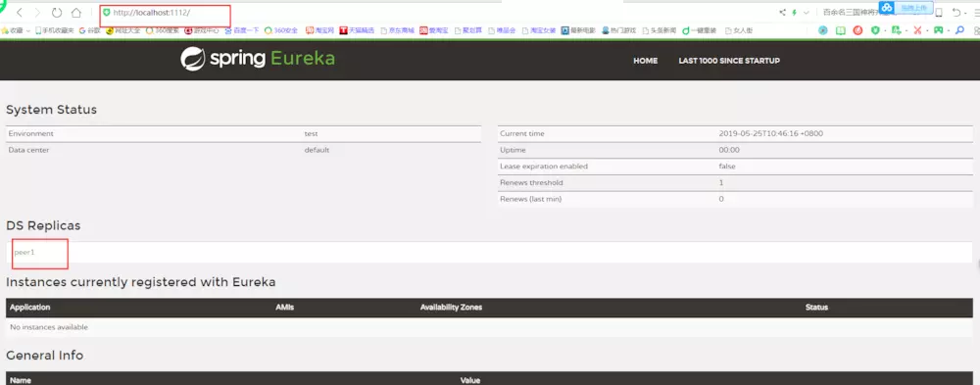Open the 唯品会 bookmark

point(502,30)
